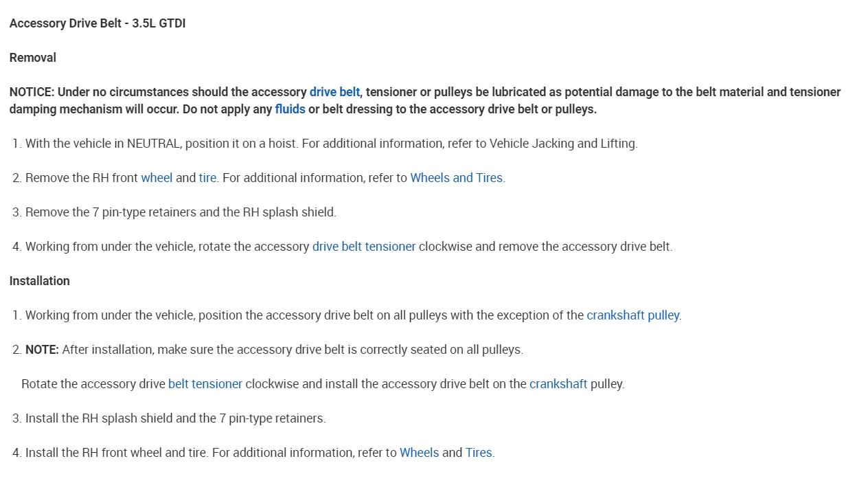Screen dimensions: 868x483
Task: Click the removal step about 7 pin-type retainers
Action: point(181,212)
